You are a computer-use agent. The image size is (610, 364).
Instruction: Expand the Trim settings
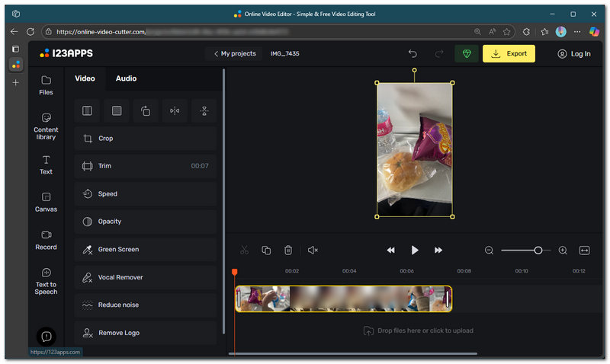(146, 166)
